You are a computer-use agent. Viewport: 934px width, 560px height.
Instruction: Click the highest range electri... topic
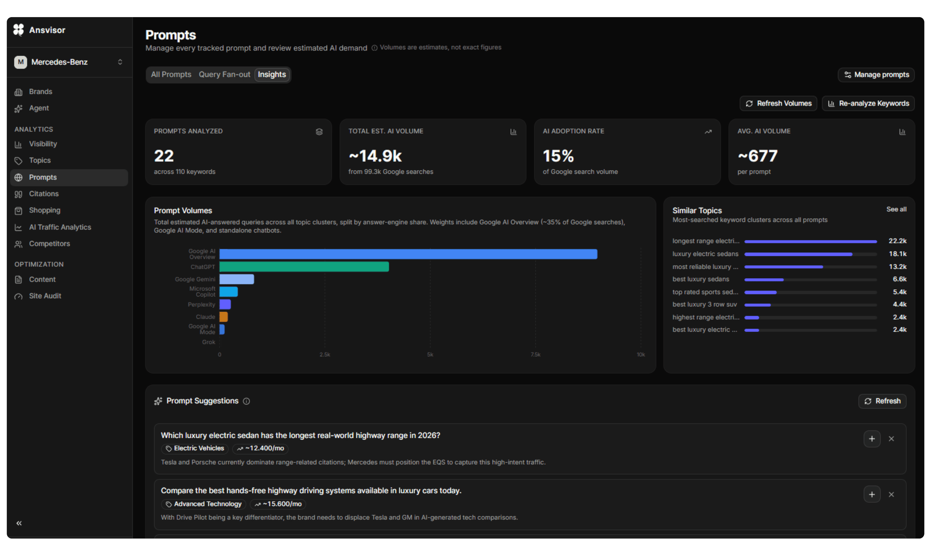706,317
